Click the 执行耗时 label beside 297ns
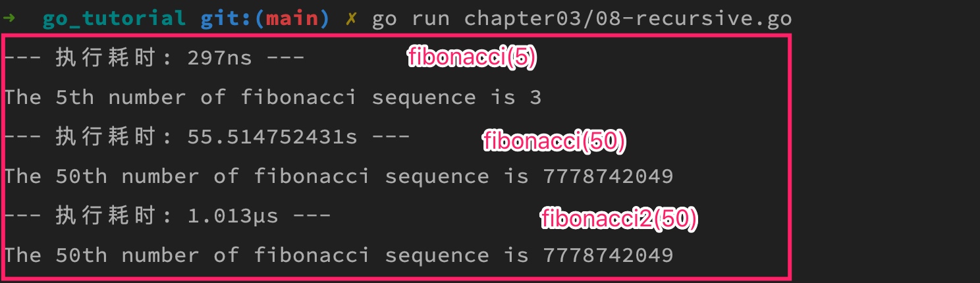This screenshot has width=980, height=283. tap(109, 58)
